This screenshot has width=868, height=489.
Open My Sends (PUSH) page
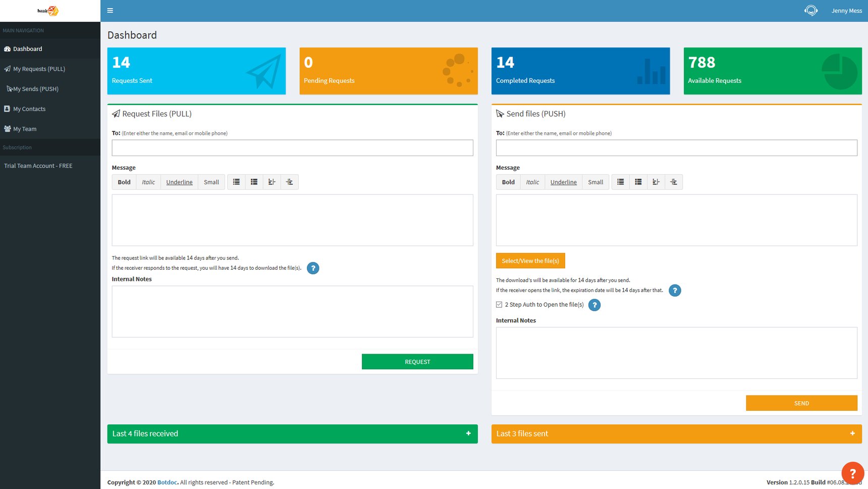click(x=50, y=89)
